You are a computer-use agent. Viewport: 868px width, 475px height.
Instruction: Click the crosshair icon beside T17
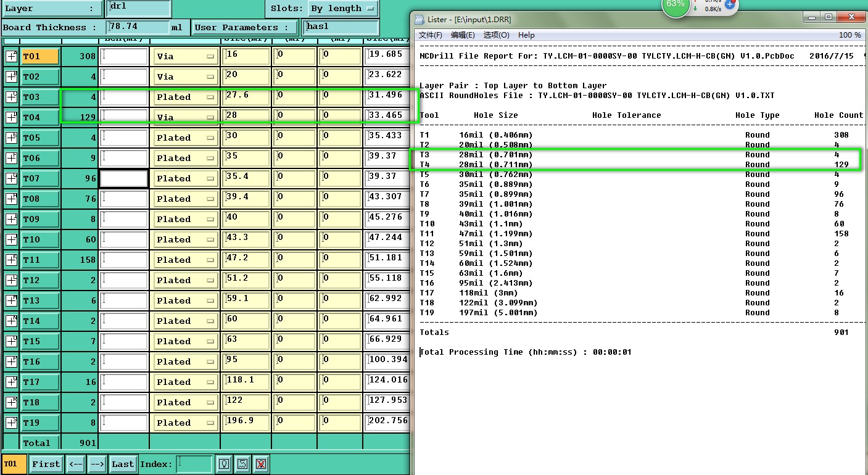click(x=12, y=382)
